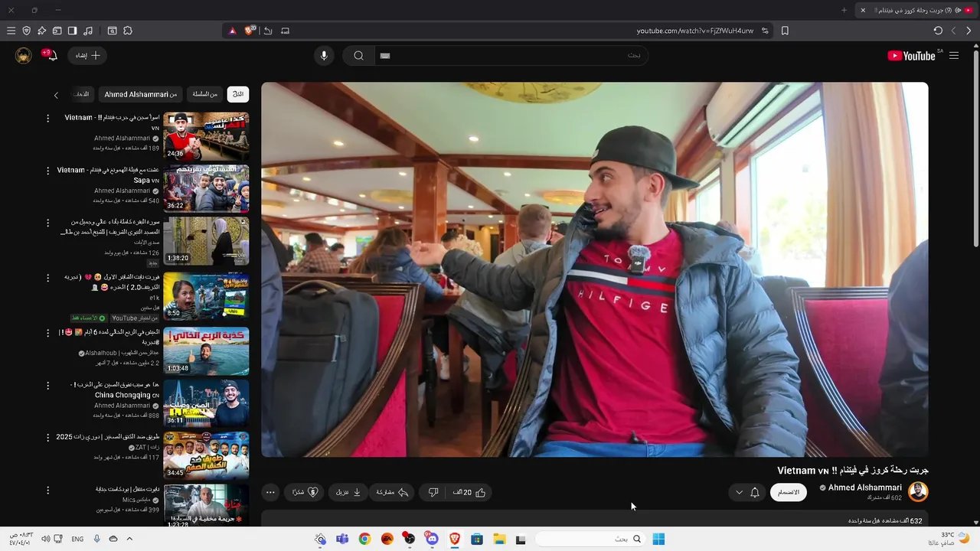Open options menu for the Sapa video
The image size is (980, 551).
(x=47, y=171)
